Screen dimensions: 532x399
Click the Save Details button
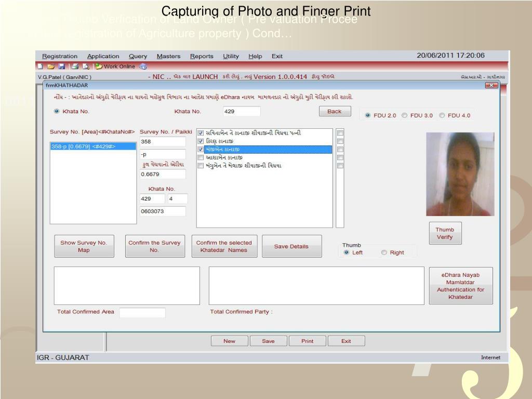coord(291,246)
